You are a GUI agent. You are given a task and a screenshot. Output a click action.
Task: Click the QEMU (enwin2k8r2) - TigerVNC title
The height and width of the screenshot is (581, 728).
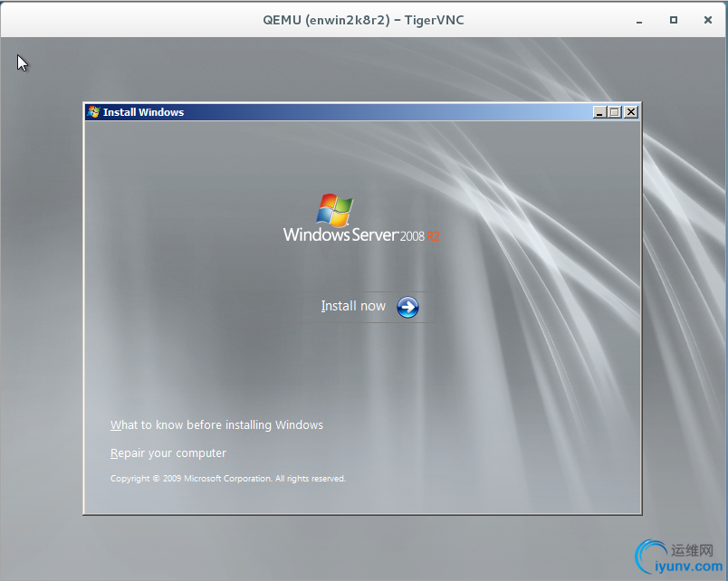coord(363,20)
